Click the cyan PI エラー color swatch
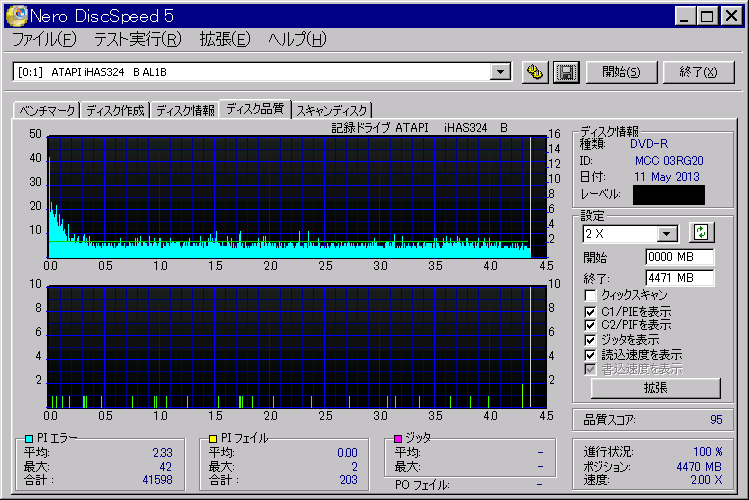Image resolution: width=749 pixels, height=500 pixels. tap(29, 438)
